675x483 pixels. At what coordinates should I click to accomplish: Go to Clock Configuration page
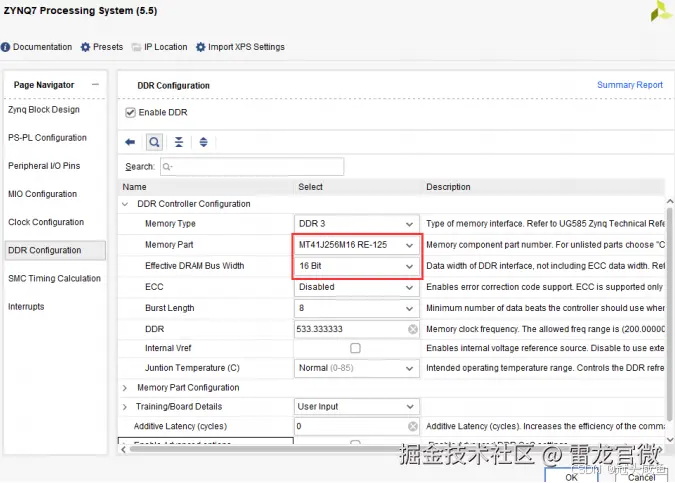click(x=46, y=222)
